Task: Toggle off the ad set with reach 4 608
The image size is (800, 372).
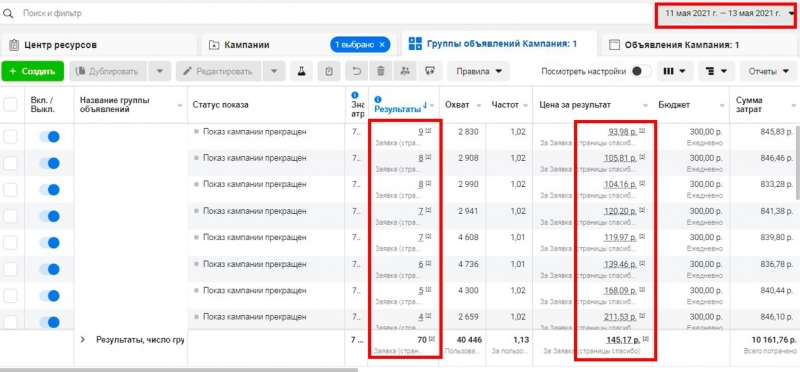Action: (49, 243)
